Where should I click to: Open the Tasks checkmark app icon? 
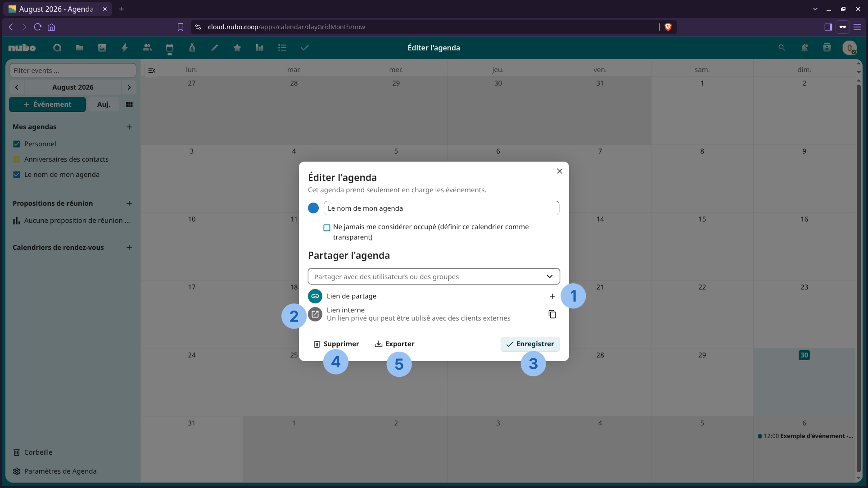305,48
